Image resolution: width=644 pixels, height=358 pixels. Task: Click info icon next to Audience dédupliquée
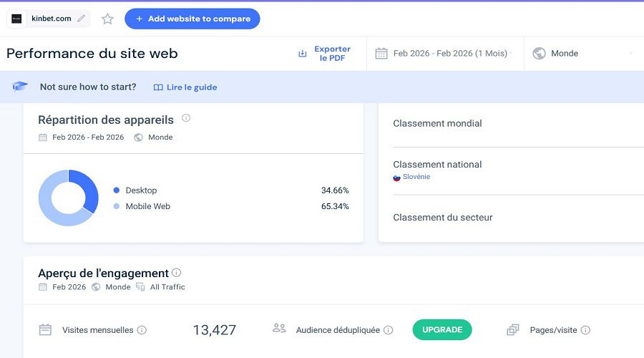point(388,330)
